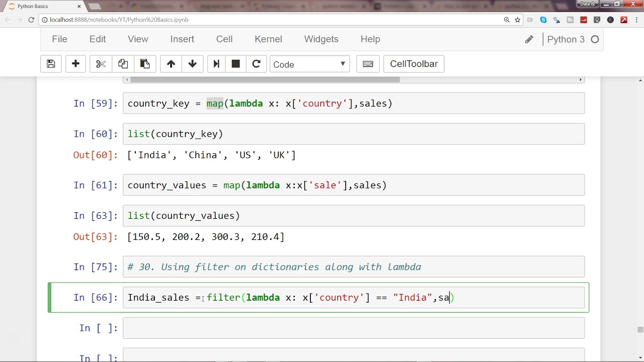Open Skype browser extension

pos(543,20)
